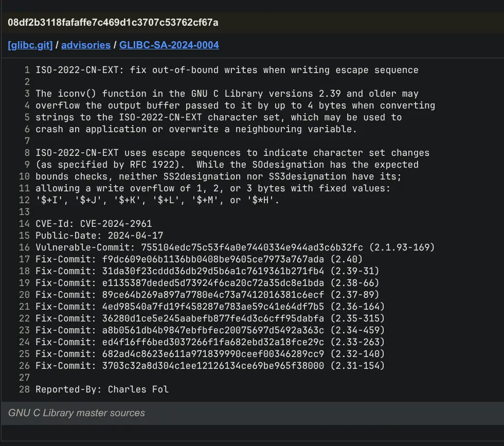Click the blob hash 08df2b3118 header text
This screenshot has height=446, width=504.
(113, 23)
